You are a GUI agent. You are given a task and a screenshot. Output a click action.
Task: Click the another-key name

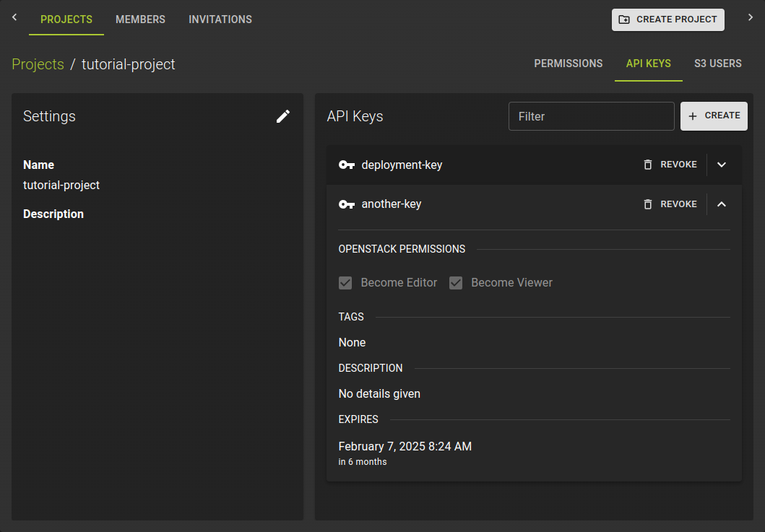coord(392,204)
